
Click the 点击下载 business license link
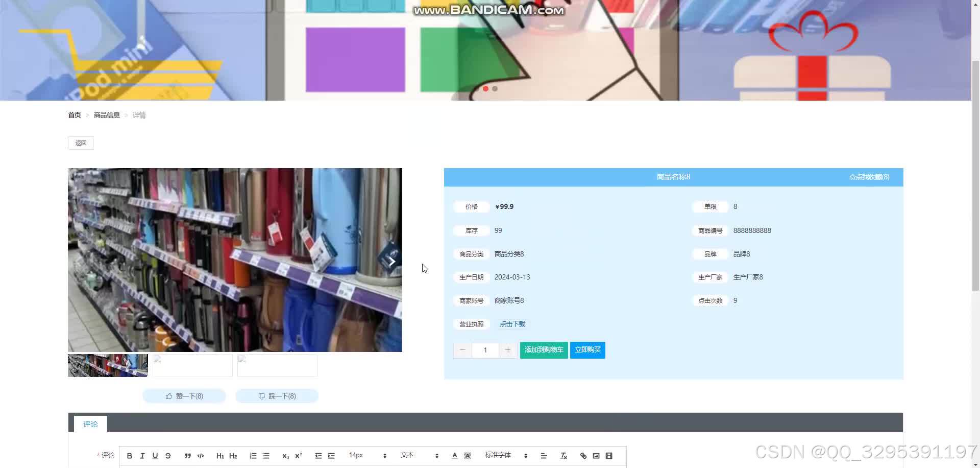pos(512,323)
